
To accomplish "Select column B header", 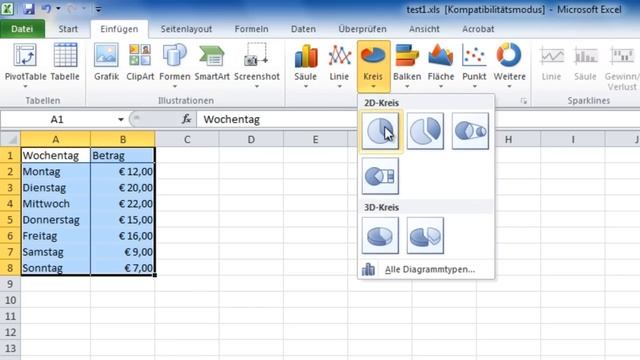I will [x=122, y=140].
